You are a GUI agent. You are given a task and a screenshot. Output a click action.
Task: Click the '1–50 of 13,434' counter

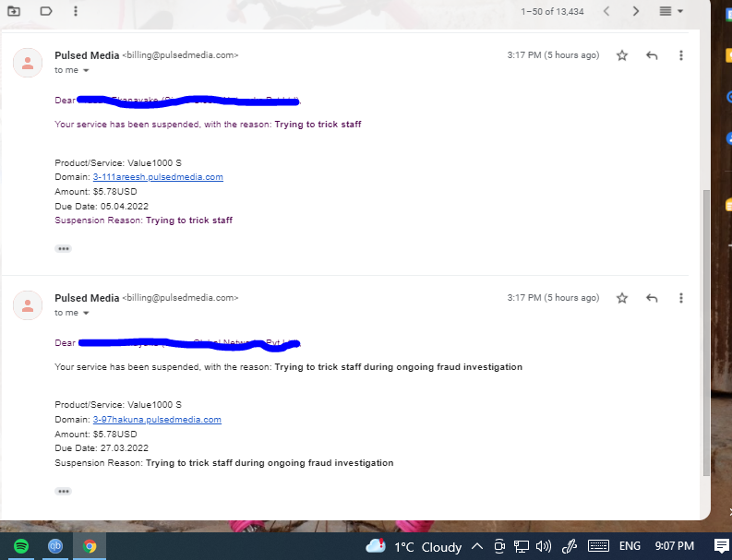pos(552,11)
